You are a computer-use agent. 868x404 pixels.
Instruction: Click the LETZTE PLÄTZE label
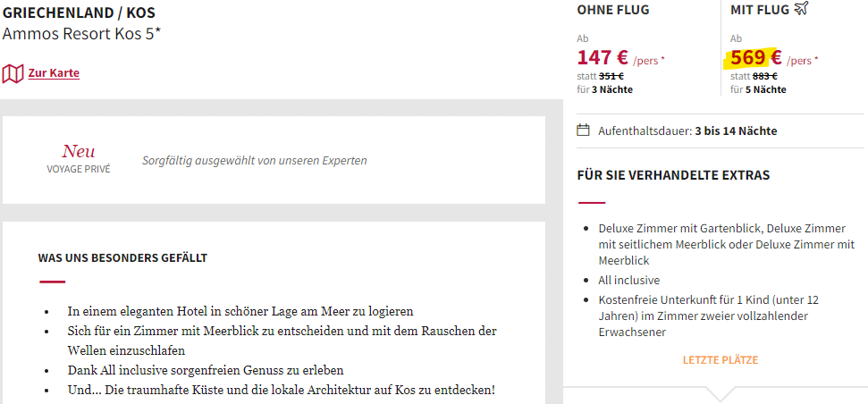(x=721, y=360)
